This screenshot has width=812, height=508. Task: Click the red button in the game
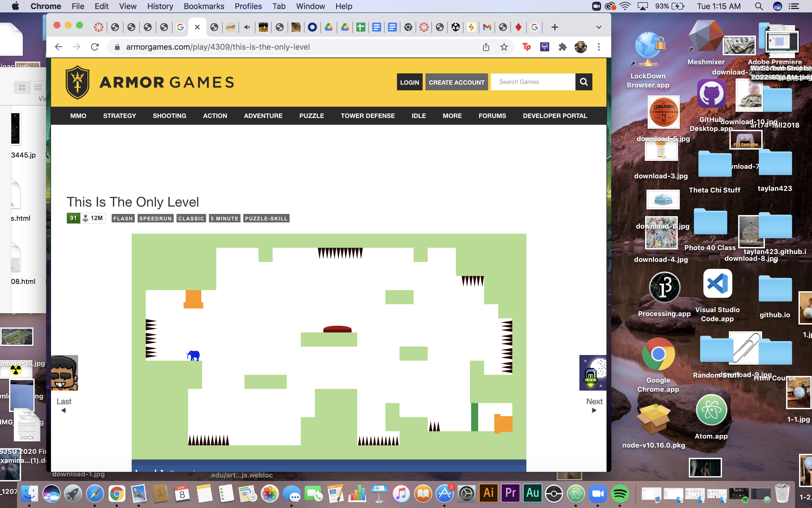pos(337,329)
